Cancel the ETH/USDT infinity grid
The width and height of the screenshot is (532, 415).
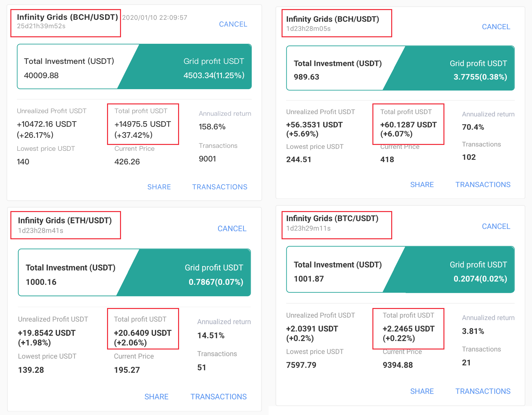tap(232, 229)
